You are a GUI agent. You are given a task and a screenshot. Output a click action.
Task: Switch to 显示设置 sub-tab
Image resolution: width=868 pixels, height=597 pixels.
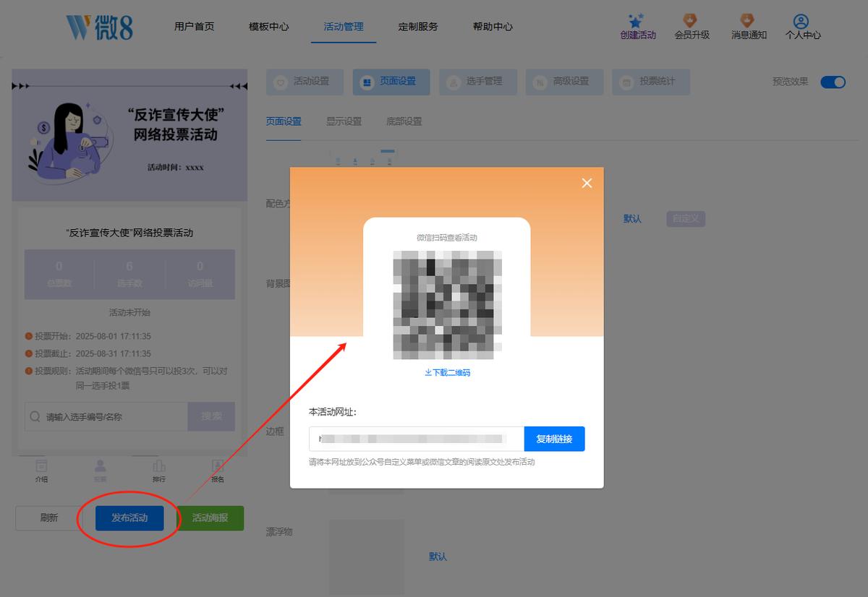coord(344,121)
